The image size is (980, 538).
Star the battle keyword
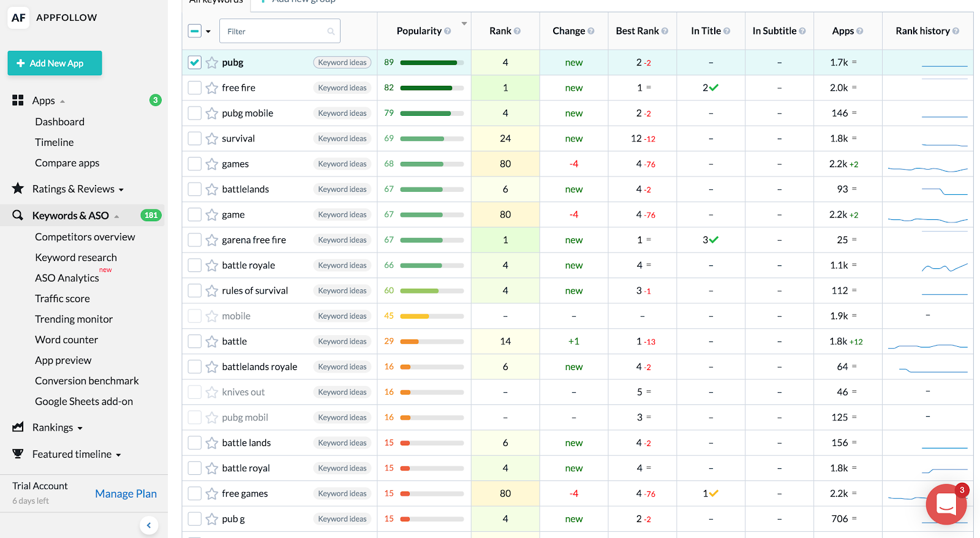click(212, 341)
